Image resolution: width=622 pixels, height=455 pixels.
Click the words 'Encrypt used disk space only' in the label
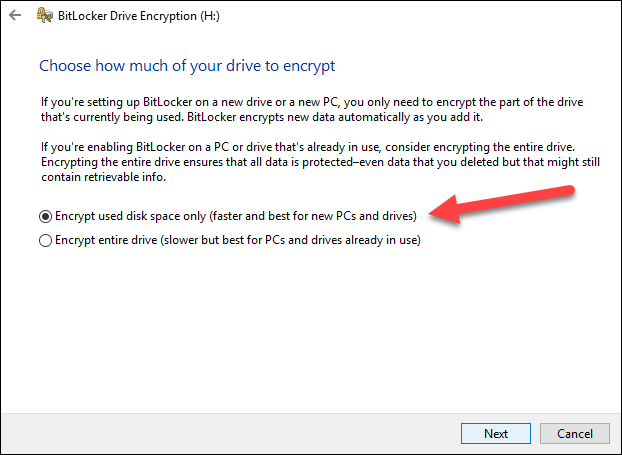click(x=131, y=216)
